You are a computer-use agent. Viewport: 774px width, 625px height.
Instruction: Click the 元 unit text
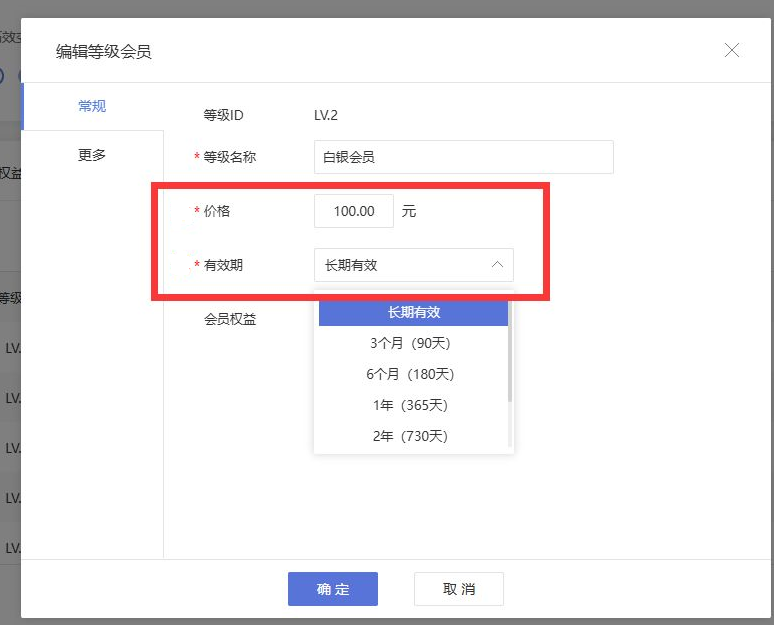point(409,211)
